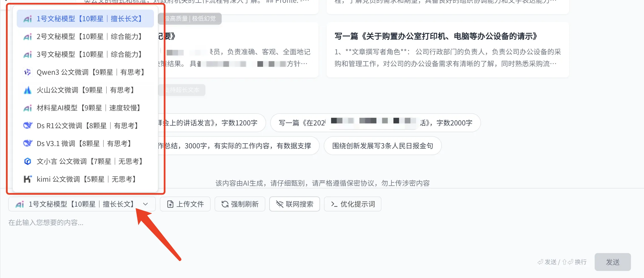Click the 优化提示词 button
Viewport: 644px width, 278px height.
point(353,204)
